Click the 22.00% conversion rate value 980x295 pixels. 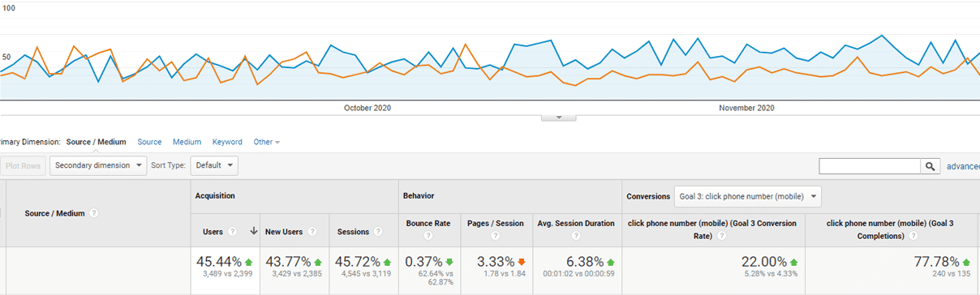764,262
